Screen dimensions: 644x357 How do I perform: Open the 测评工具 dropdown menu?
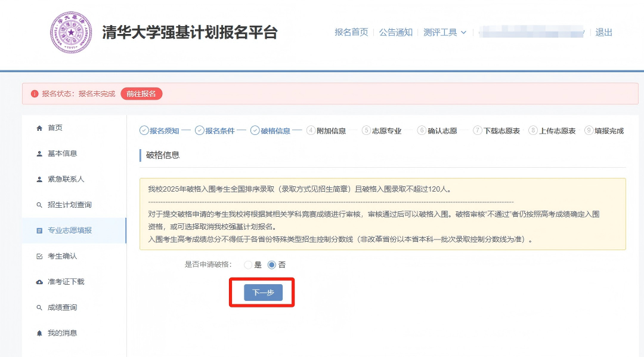tap(441, 32)
